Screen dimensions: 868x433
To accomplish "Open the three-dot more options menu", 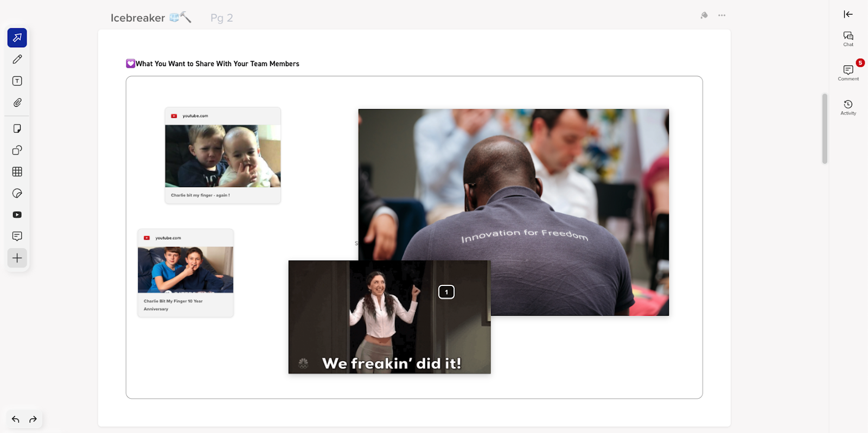I will coord(722,15).
